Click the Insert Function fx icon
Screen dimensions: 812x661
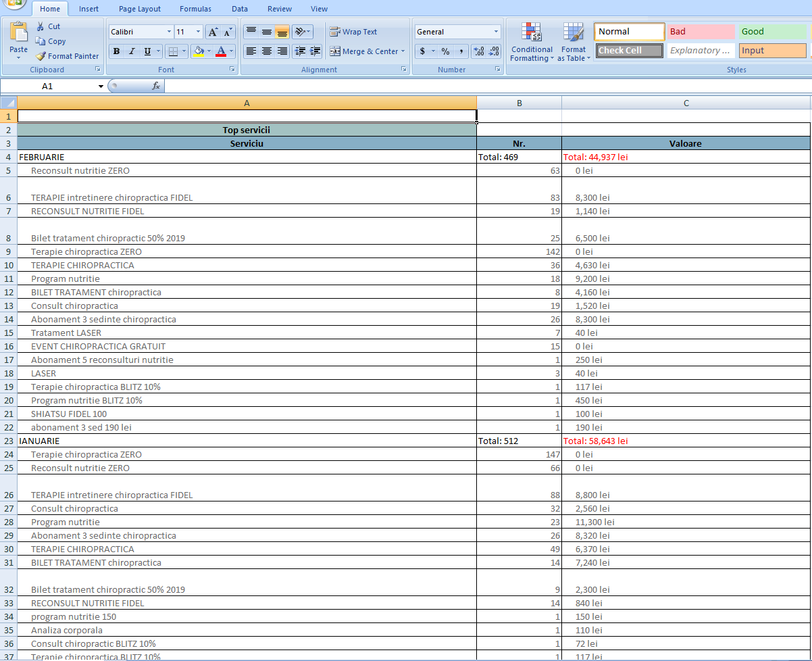point(156,86)
